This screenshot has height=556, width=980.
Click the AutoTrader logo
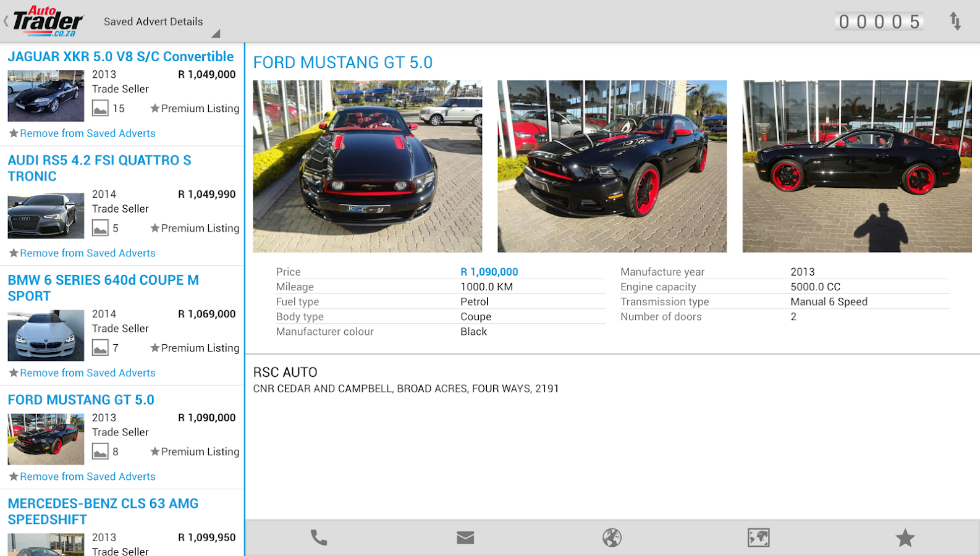[48, 22]
